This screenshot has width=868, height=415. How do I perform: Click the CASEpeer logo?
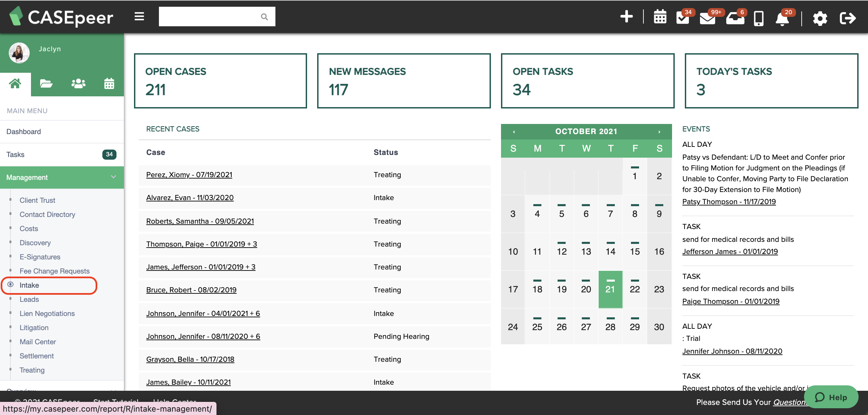point(61,17)
